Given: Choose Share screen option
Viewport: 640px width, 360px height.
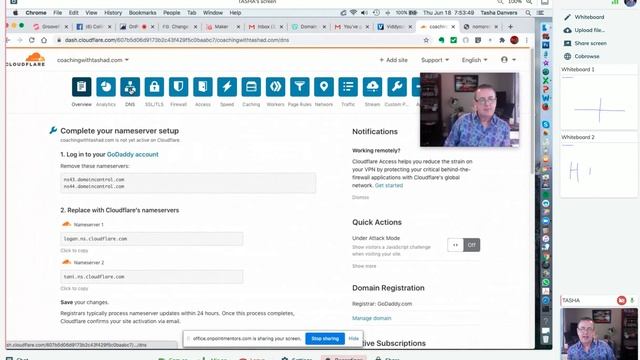Looking at the screenshot, I should [x=585, y=43].
